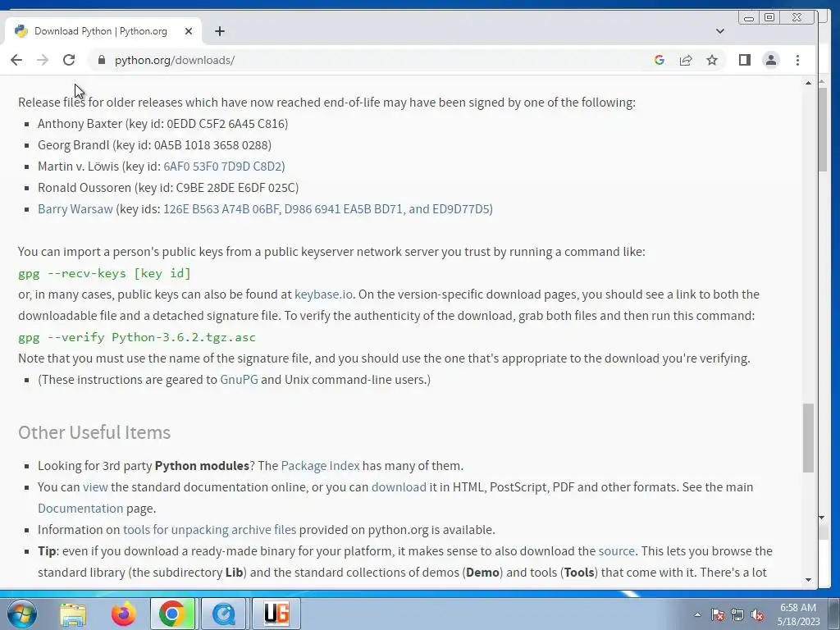This screenshot has width=840, height=630.
Task: Open File Explorer from the taskbar
Action: (x=73, y=614)
